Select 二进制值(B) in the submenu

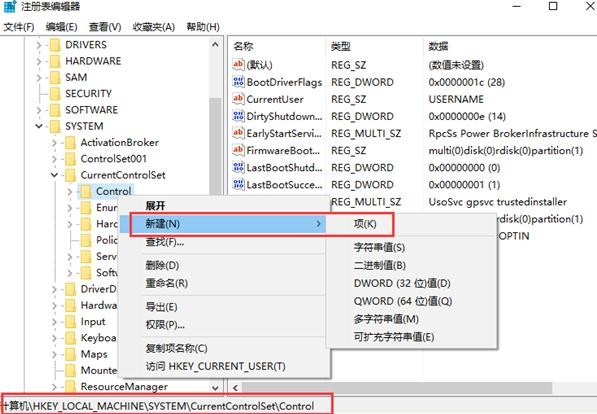pyautogui.click(x=411, y=265)
